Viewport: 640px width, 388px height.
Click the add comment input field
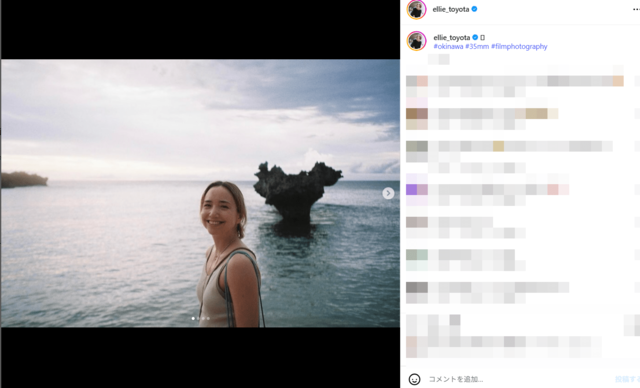tap(518, 379)
